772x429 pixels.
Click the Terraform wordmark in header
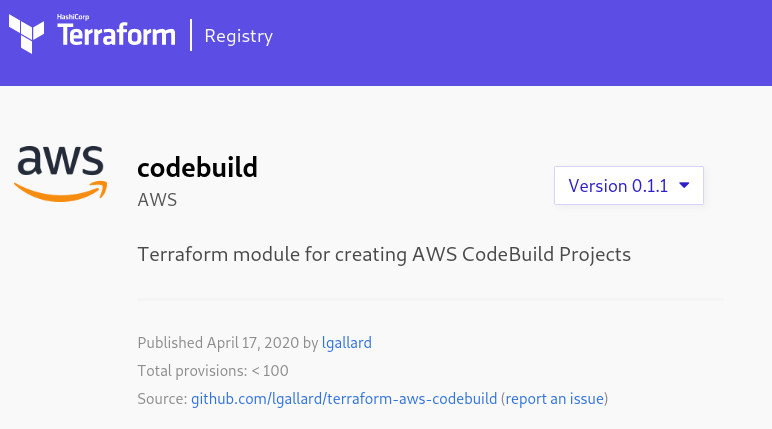pyautogui.click(x=116, y=34)
